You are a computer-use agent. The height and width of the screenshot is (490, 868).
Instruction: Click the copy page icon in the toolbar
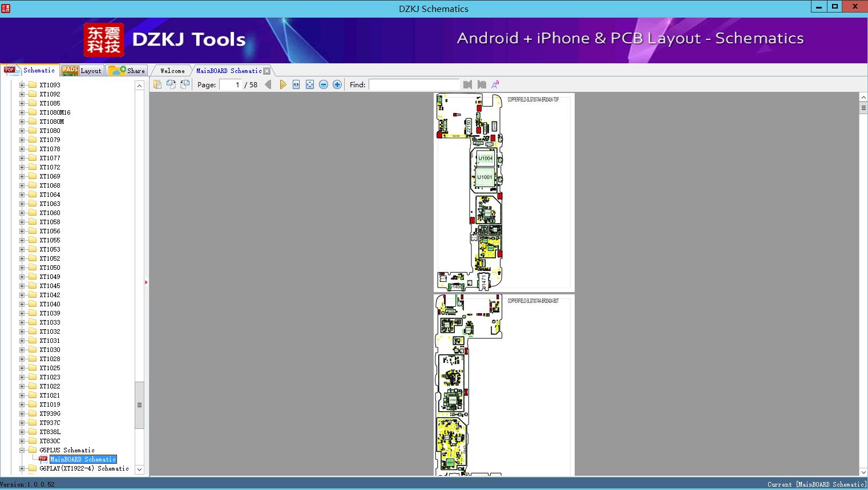(x=158, y=84)
